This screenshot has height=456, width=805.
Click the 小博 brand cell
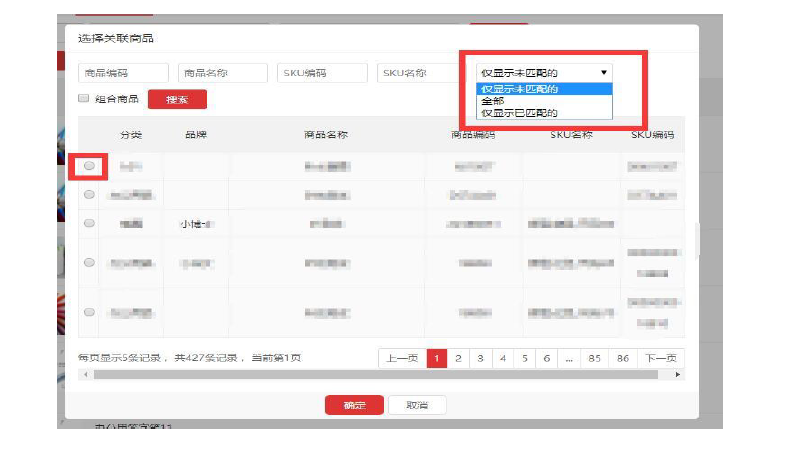tap(197, 224)
